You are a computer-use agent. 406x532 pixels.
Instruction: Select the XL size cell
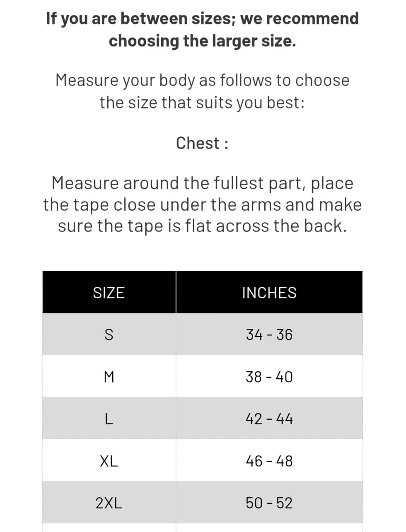click(109, 461)
